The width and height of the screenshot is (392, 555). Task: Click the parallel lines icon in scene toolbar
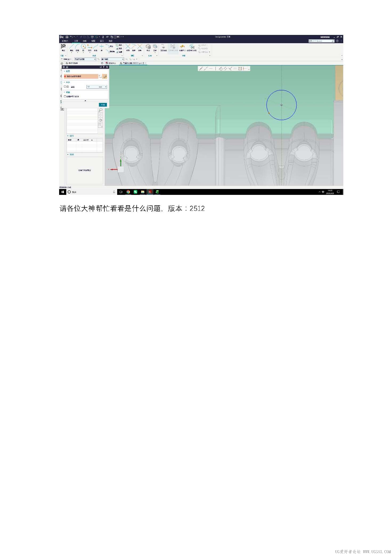[x=226, y=69]
